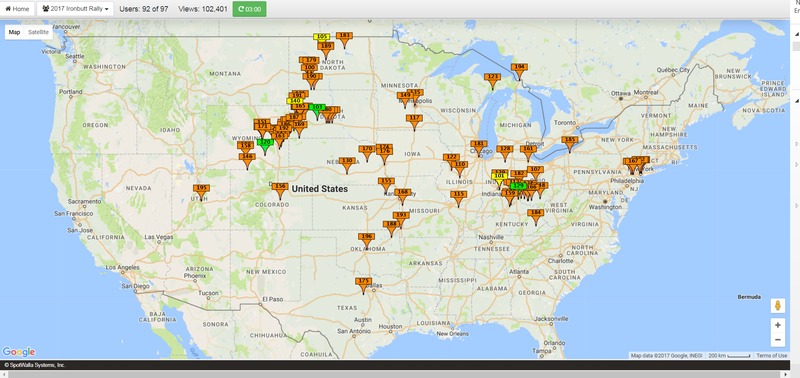Zoom in the map with plus icon

tap(778, 325)
